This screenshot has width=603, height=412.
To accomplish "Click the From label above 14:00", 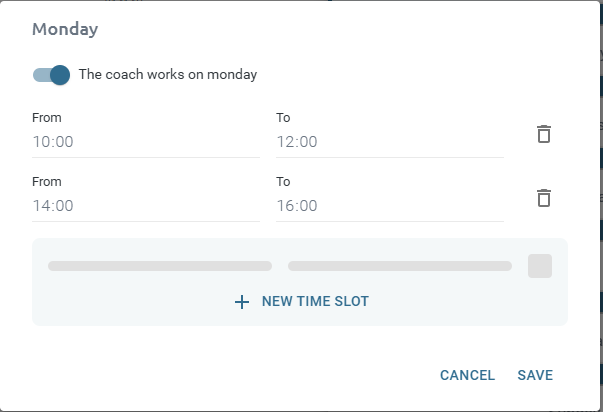I will pyautogui.click(x=47, y=182).
